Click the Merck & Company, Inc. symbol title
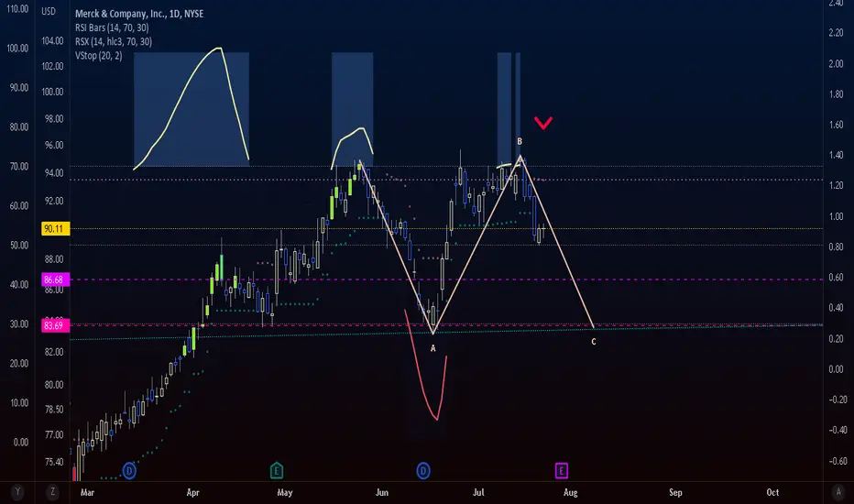The height and width of the screenshot is (504, 854). click(139, 14)
